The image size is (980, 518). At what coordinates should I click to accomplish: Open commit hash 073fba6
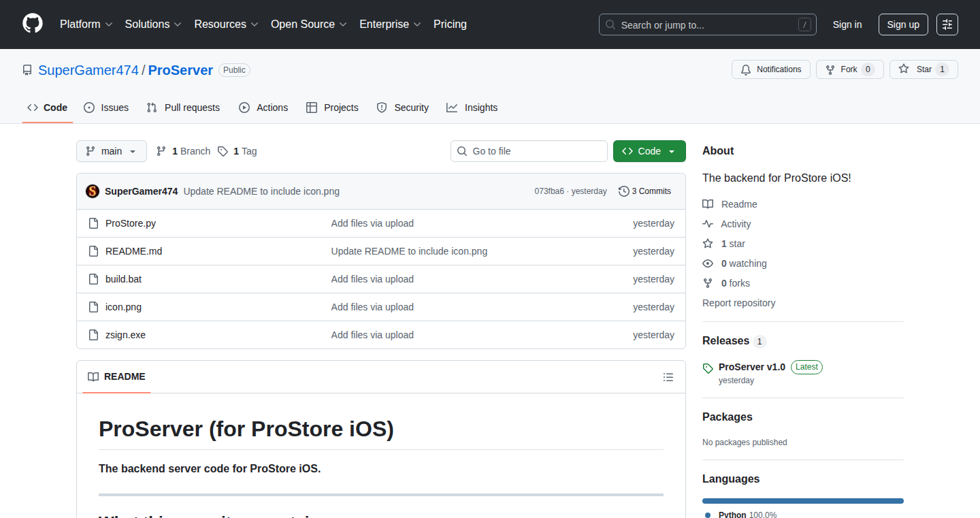pyautogui.click(x=549, y=191)
